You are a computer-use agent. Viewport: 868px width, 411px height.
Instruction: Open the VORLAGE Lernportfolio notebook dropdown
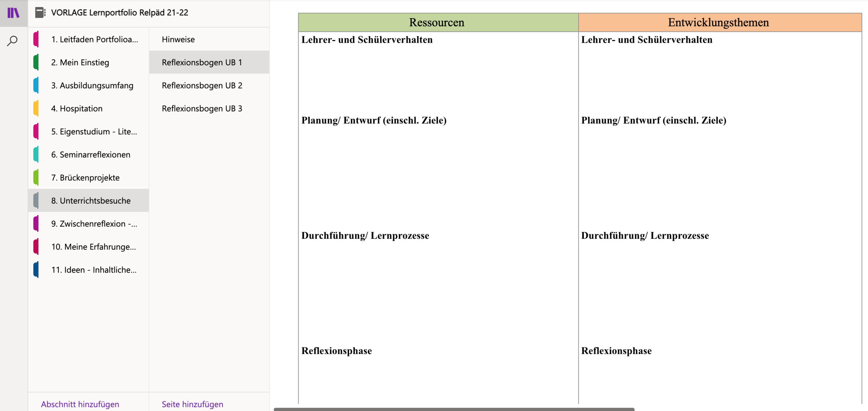119,13
